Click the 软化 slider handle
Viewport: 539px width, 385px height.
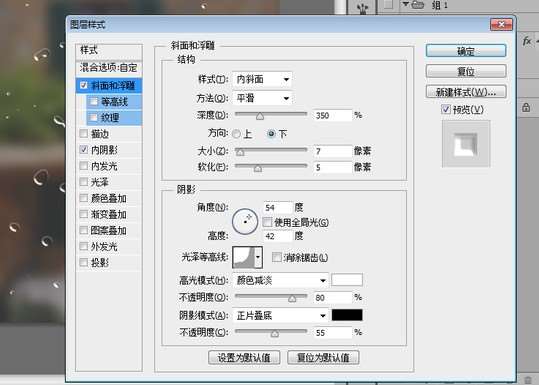pyautogui.click(x=257, y=168)
